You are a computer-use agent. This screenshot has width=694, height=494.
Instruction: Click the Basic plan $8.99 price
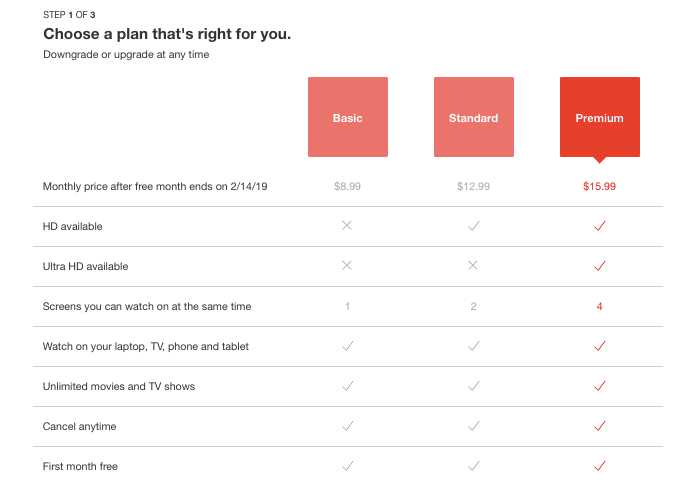347,187
